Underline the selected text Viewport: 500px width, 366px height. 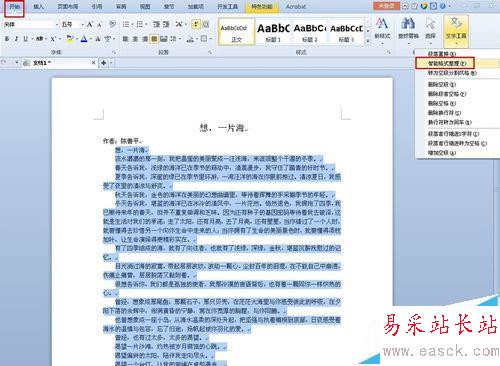pos(25,39)
